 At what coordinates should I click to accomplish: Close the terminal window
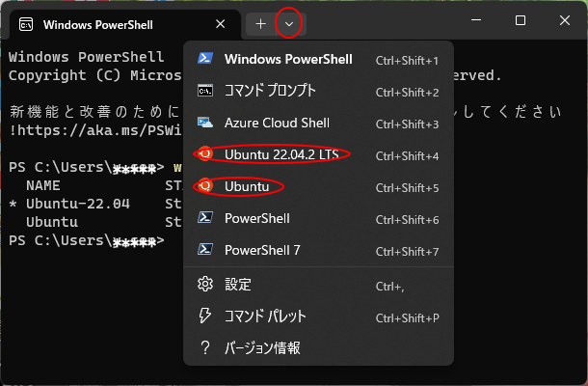click(565, 20)
